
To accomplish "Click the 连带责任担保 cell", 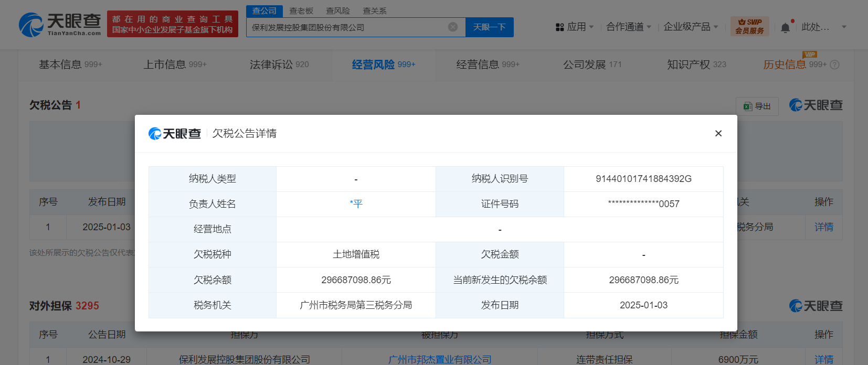I will [605, 359].
